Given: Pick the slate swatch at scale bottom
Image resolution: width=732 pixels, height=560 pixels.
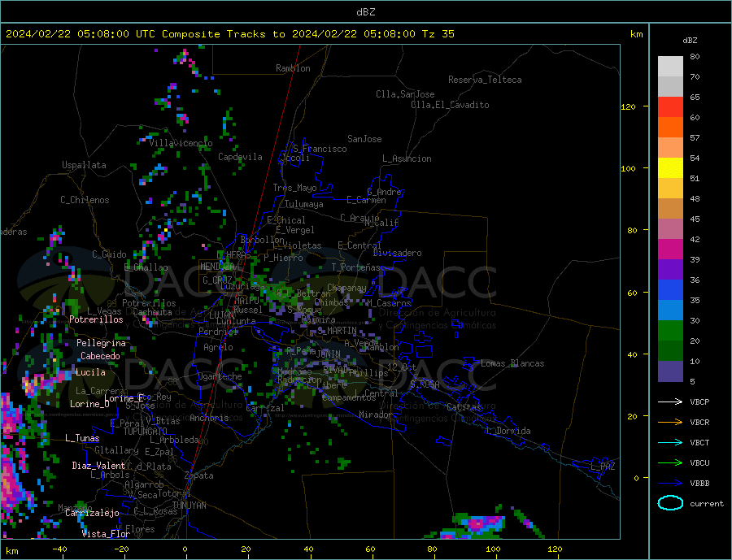Looking at the screenshot, I should tap(670, 371).
